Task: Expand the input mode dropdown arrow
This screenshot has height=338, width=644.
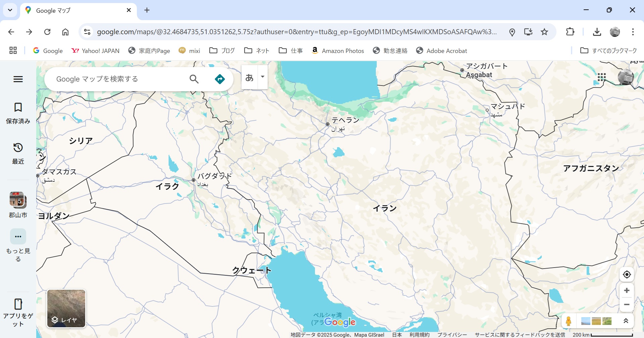Action: [263, 77]
